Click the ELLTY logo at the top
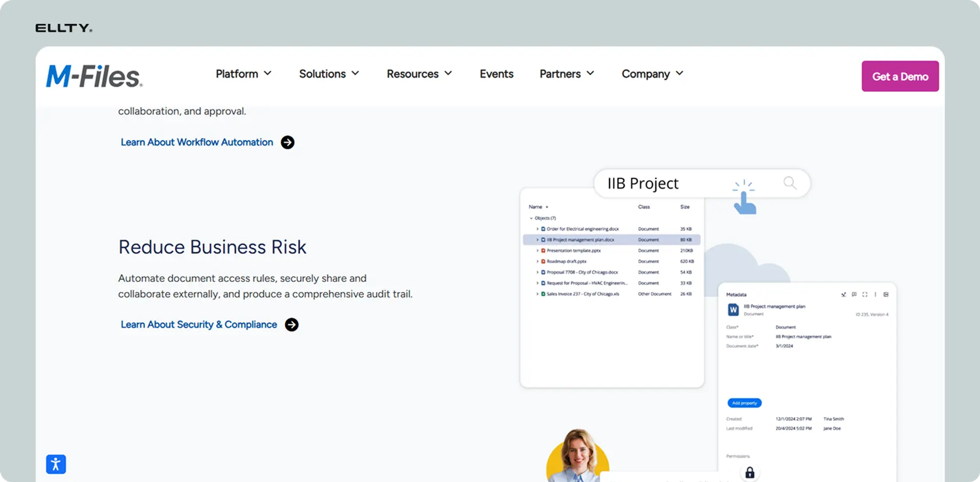This screenshot has width=980, height=482. pyautogui.click(x=64, y=28)
